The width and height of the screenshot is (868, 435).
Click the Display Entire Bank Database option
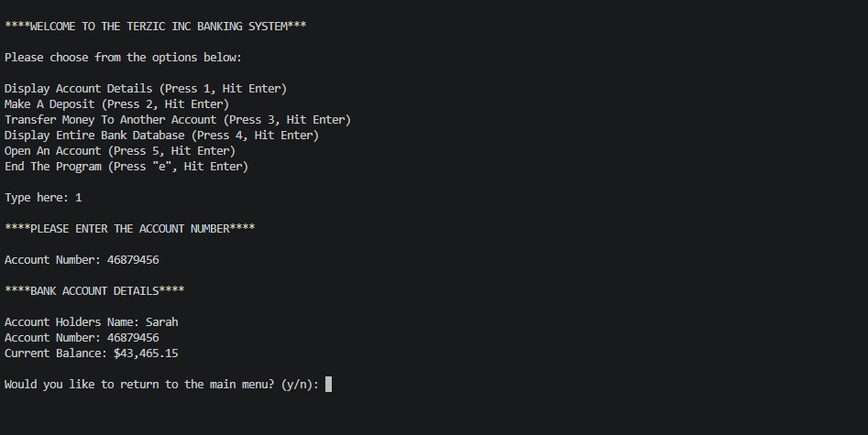[x=161, y=136]
